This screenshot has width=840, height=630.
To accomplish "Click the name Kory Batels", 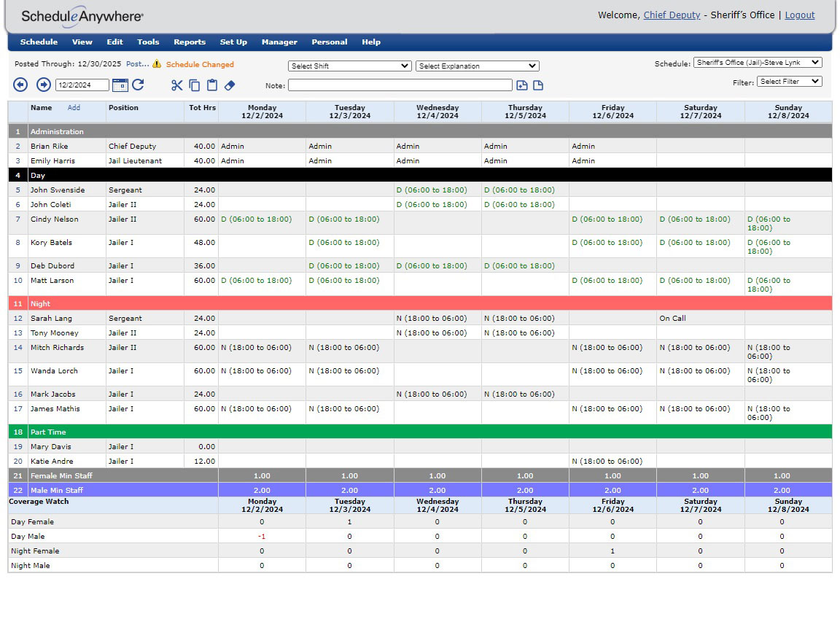I will (51, 243).
